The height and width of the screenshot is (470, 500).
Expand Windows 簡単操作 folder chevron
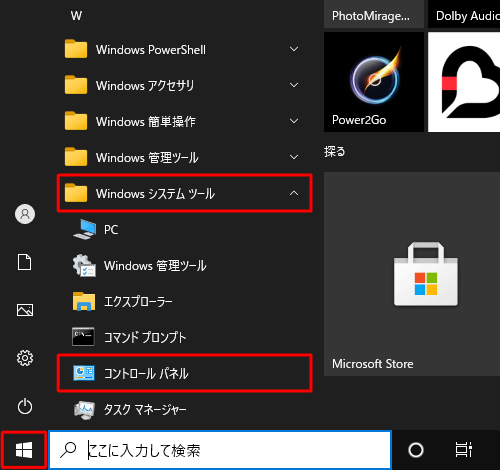pyautogui.click(x=294, y=121)
